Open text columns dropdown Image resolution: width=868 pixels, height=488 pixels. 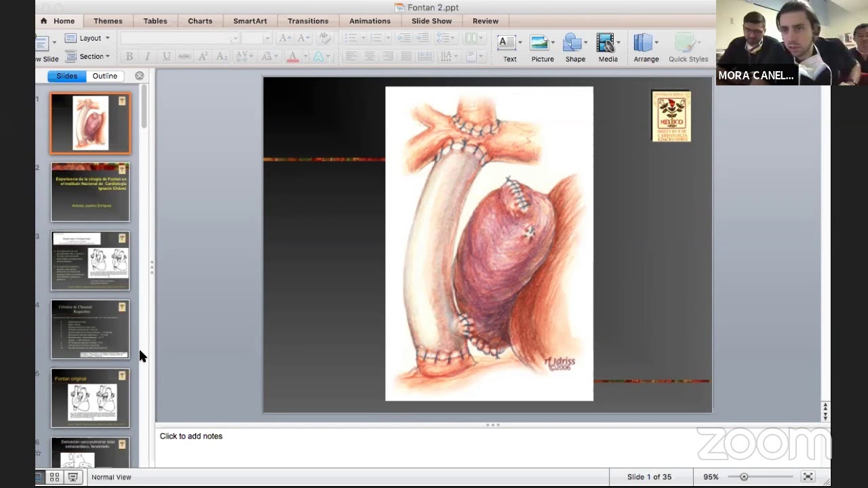(473, 38)
